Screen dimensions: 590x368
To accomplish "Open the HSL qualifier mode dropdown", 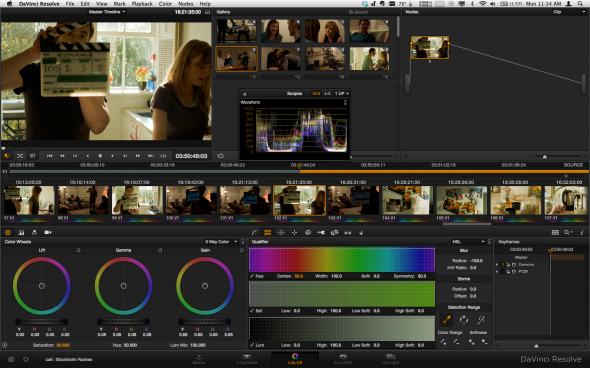I will point(469,242).
